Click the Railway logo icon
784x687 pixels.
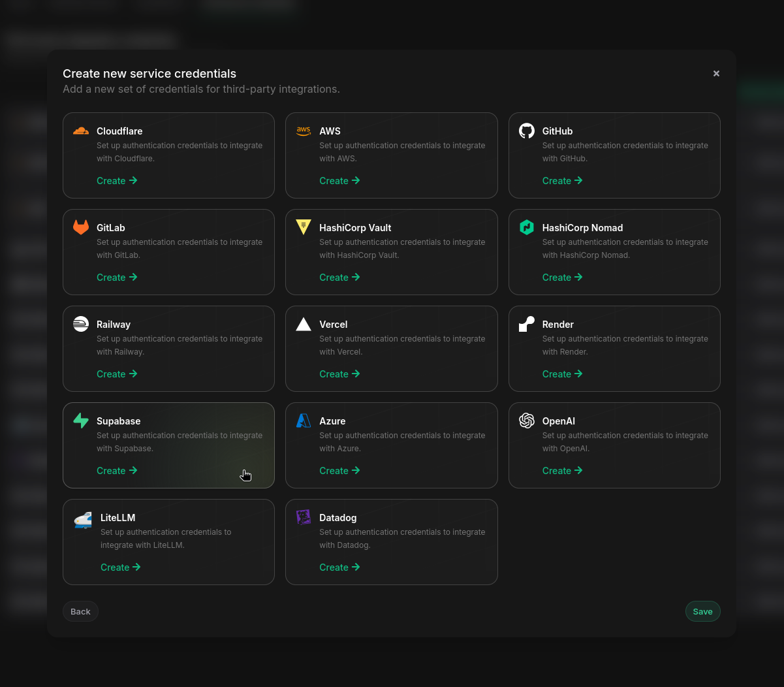[x=81, y=324]
